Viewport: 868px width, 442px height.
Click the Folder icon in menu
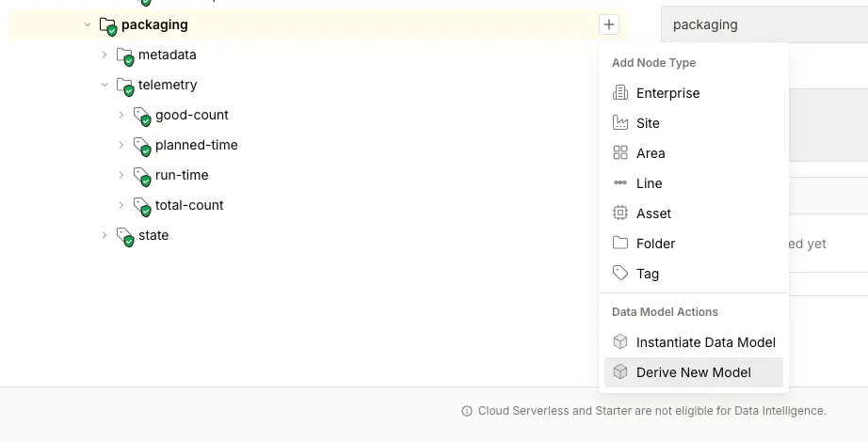(620, 243)
